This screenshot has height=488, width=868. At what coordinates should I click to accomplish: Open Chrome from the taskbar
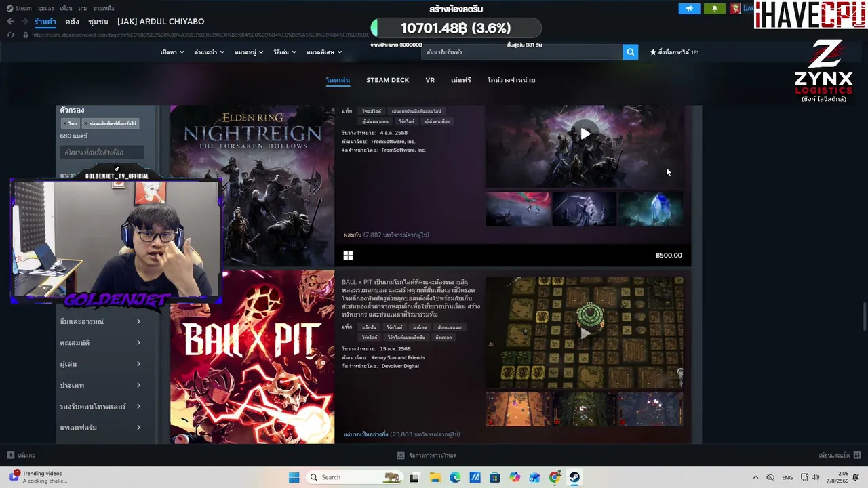pos(555,477)
